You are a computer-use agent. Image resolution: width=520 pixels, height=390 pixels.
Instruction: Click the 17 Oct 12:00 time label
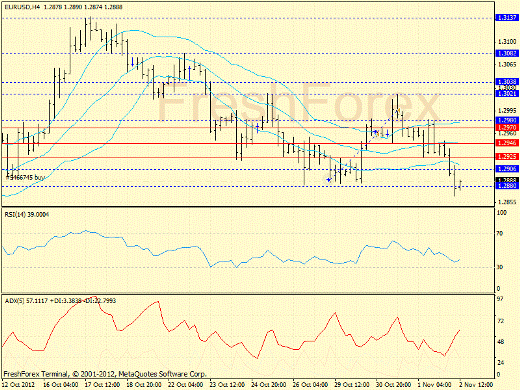click(x=102, y=385)
